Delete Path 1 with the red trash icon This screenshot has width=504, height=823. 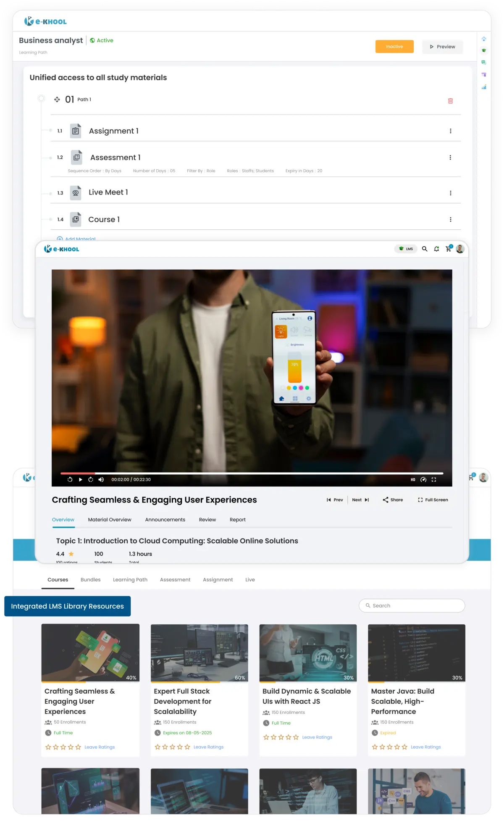(x=450, y=101)
